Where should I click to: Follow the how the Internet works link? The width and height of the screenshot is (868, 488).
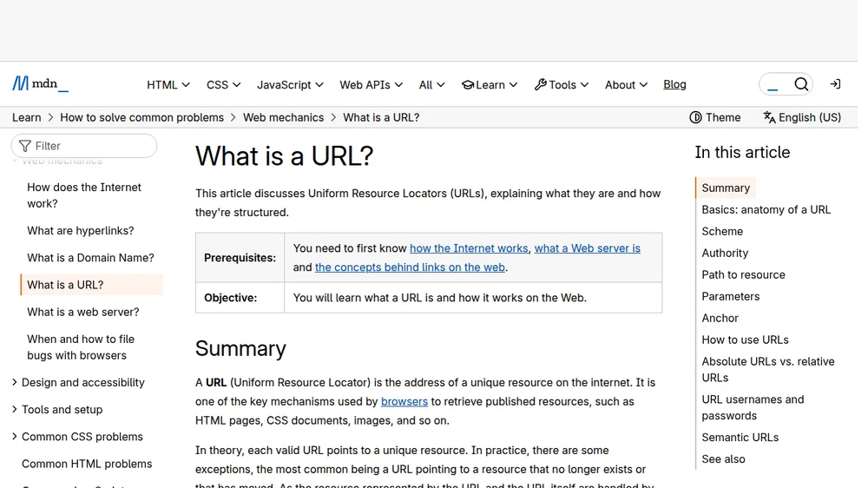click(x=469, y=248)
